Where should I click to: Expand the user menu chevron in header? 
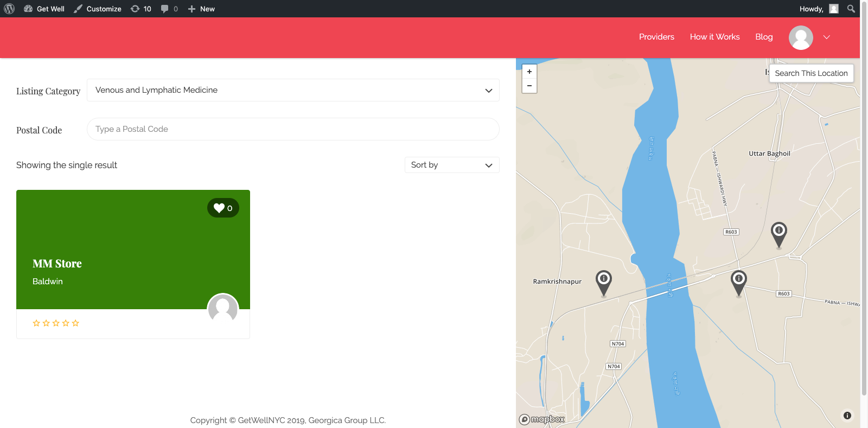pos(827,37)
